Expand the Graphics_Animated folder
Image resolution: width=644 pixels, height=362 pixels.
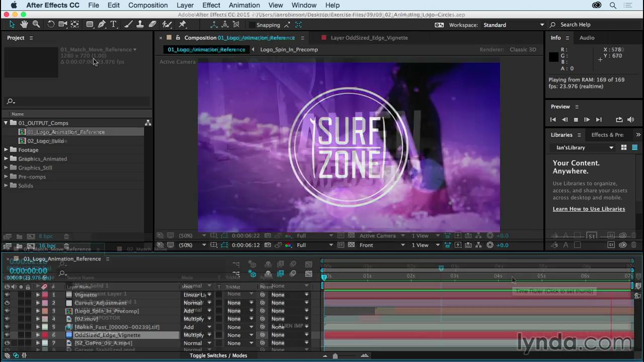click(x=6, y=159)
